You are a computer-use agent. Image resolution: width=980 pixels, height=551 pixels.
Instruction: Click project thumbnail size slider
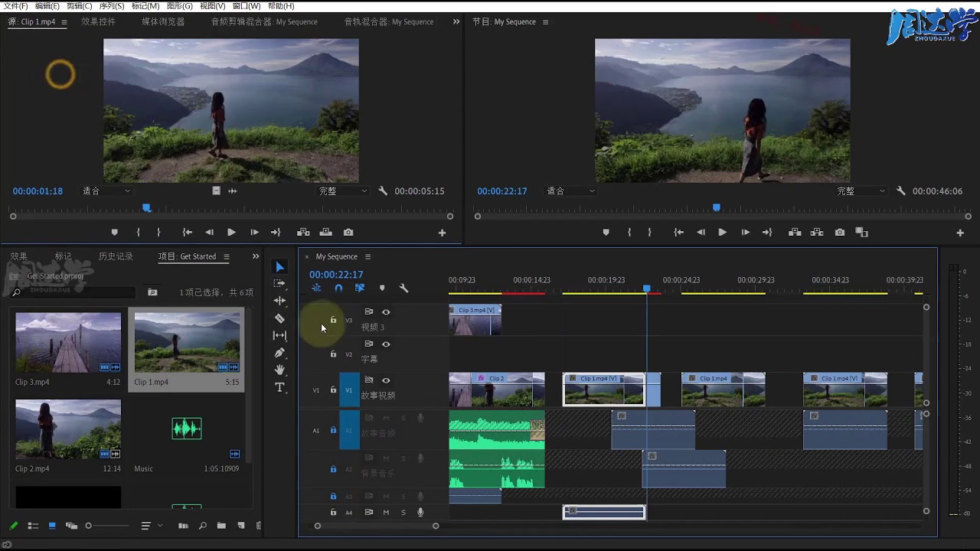click(x=108, y=526)
